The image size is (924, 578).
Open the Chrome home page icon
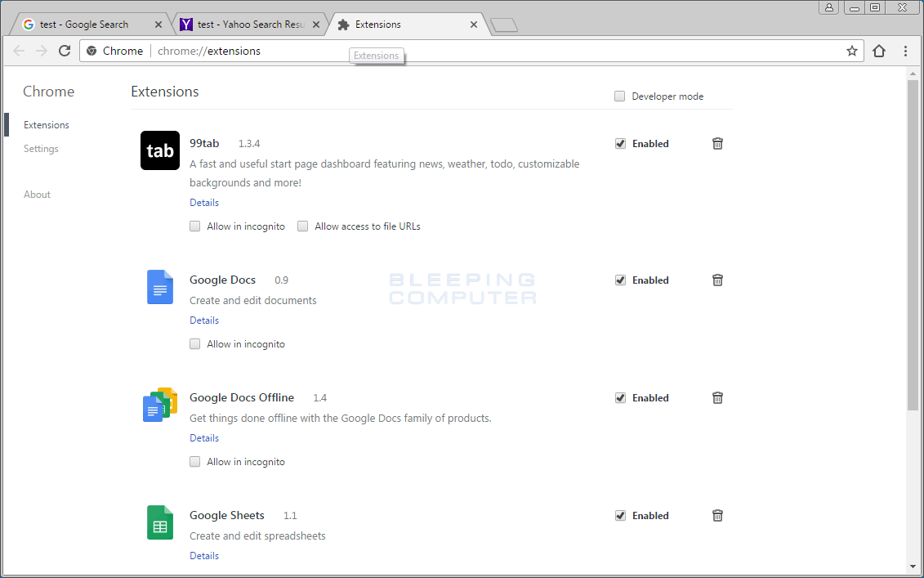(x=879, y=51)
